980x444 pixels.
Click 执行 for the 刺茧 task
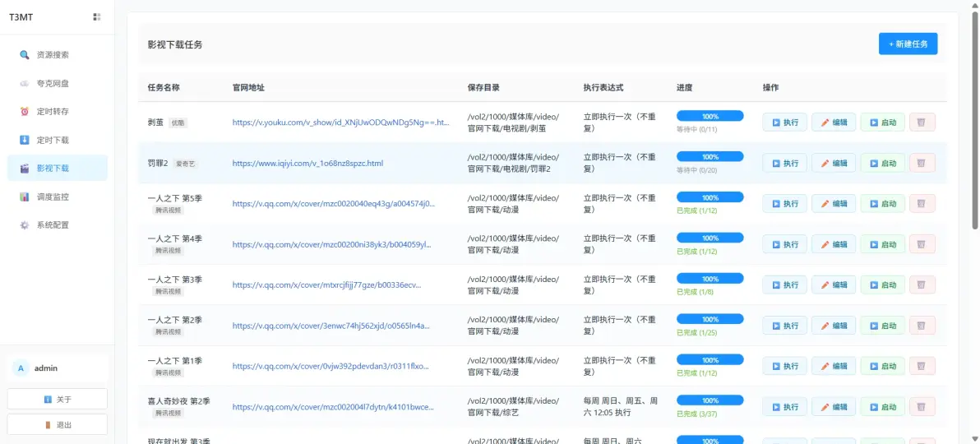(784, 123)
